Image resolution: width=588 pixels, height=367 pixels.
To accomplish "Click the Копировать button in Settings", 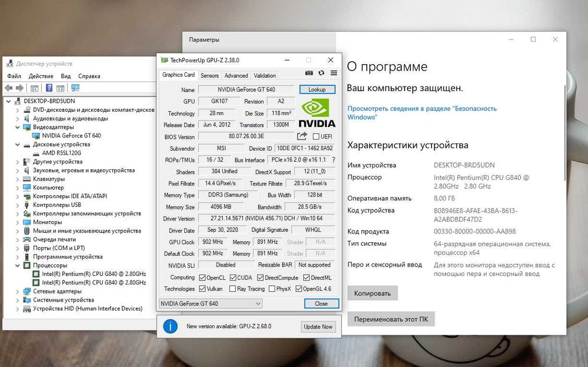I will coord(372,293).
